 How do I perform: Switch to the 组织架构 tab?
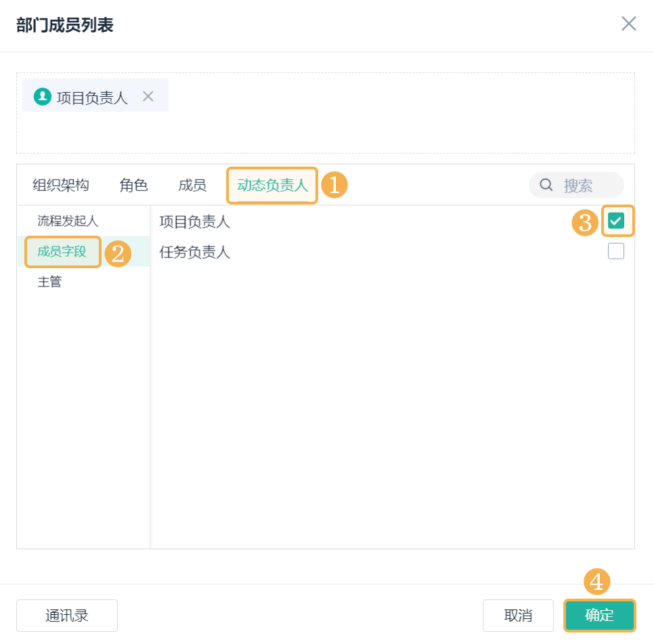tap(60, 185)
